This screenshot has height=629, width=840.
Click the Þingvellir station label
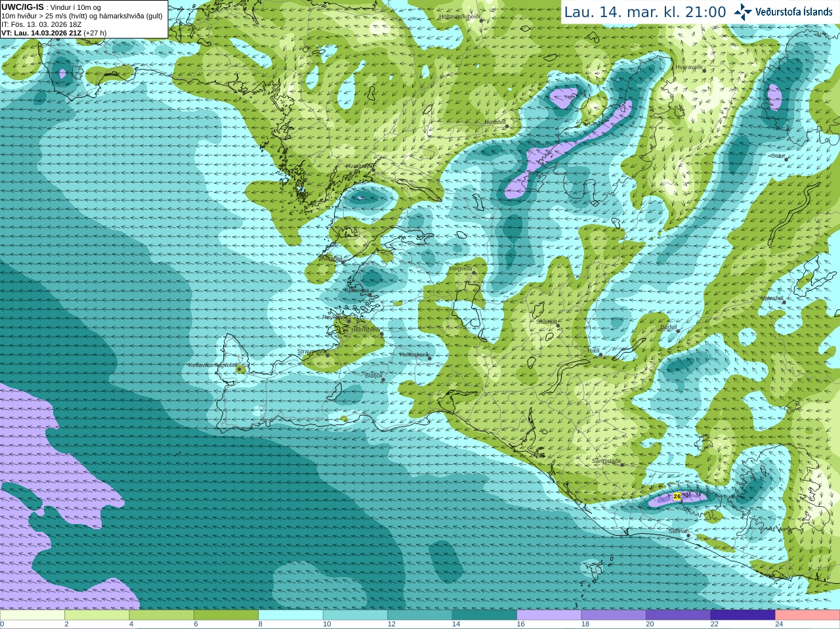(461, 269)
